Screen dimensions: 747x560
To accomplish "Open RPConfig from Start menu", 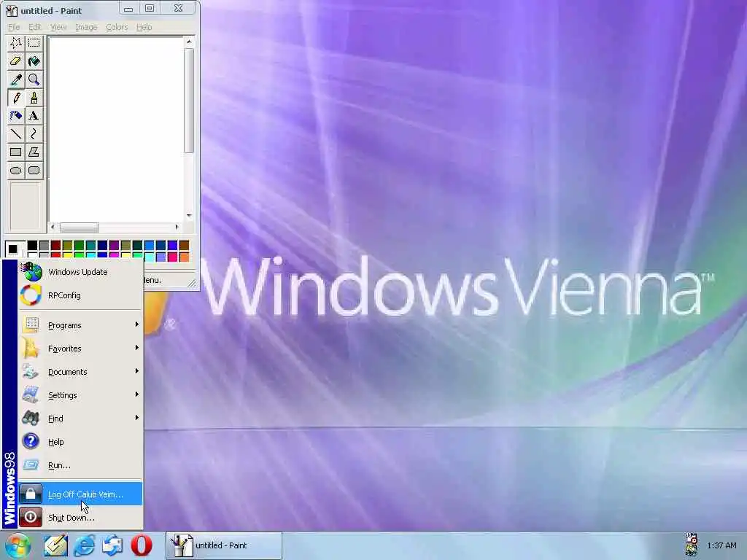I will (x=80, y=295).
